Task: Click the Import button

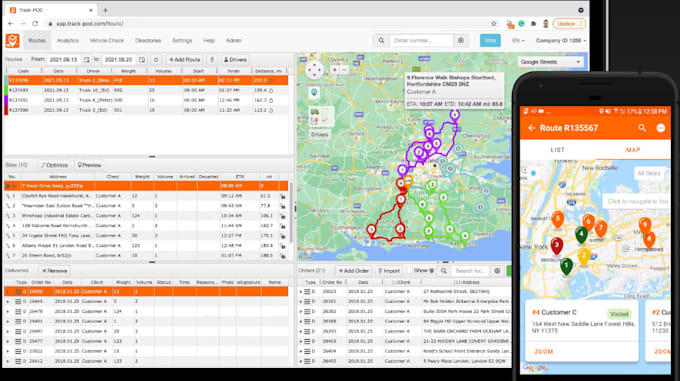Action: point(389,271)
